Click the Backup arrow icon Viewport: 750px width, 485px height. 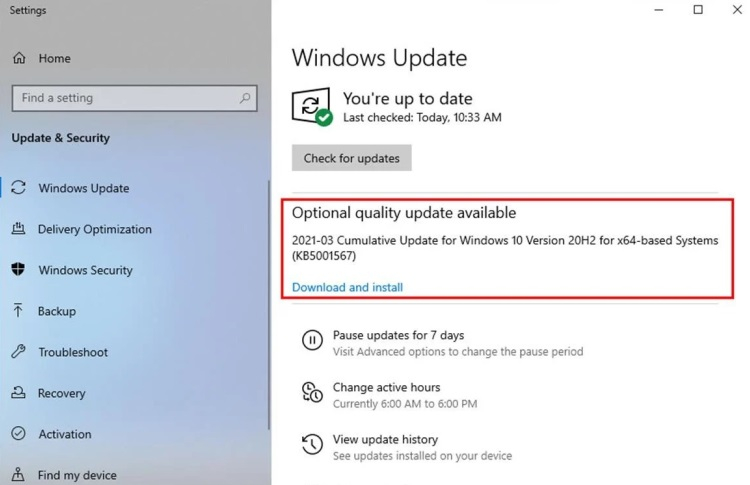18,311
